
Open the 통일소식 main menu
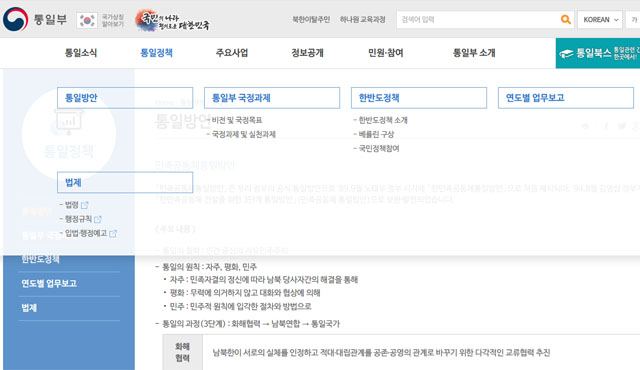81,53
